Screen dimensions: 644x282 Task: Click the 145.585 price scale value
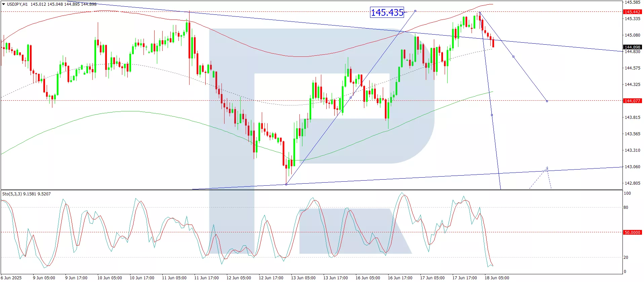point(632,2)
